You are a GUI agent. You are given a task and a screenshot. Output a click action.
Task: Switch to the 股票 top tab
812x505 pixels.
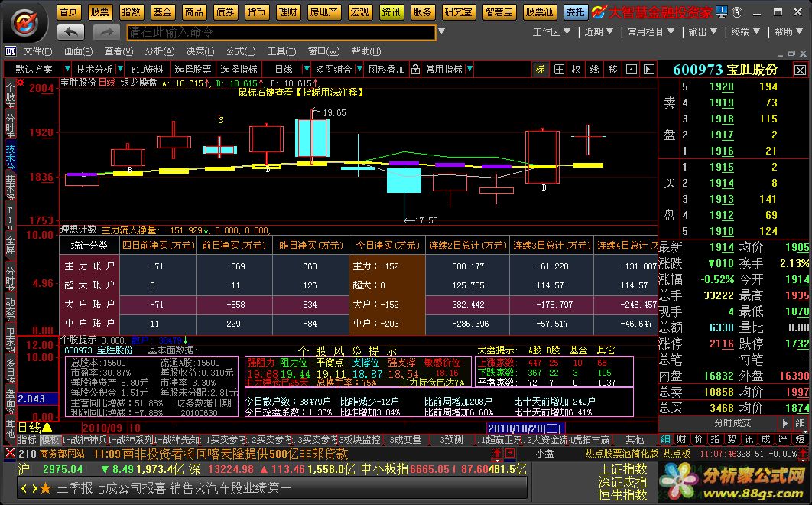point(100,11)
